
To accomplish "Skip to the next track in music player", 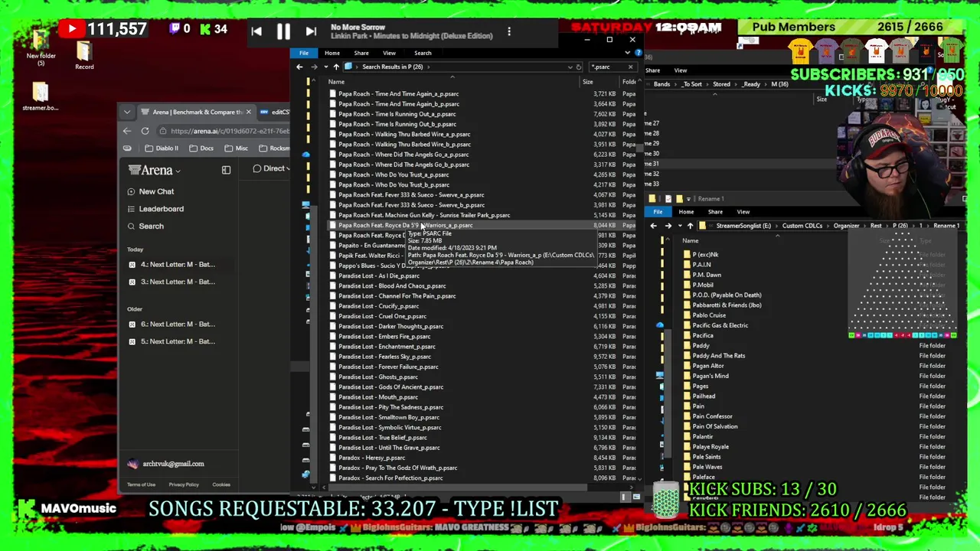I will click(310, 31).
